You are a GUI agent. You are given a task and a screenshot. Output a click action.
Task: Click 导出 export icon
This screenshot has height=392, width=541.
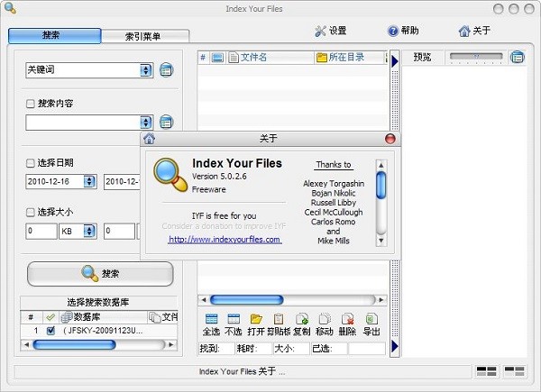[x=371, y=319]
